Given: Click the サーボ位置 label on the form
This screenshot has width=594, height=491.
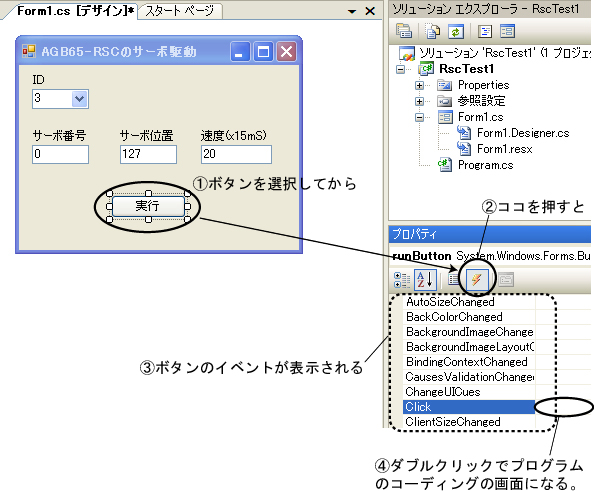Looking at the screenshot, I should [147, 136].
